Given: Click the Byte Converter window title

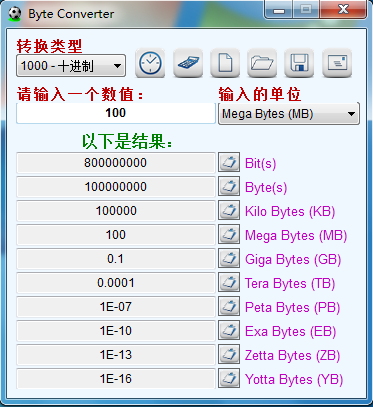Looking at the screenshot, I should pyautogui.click(x=71, y=14).
